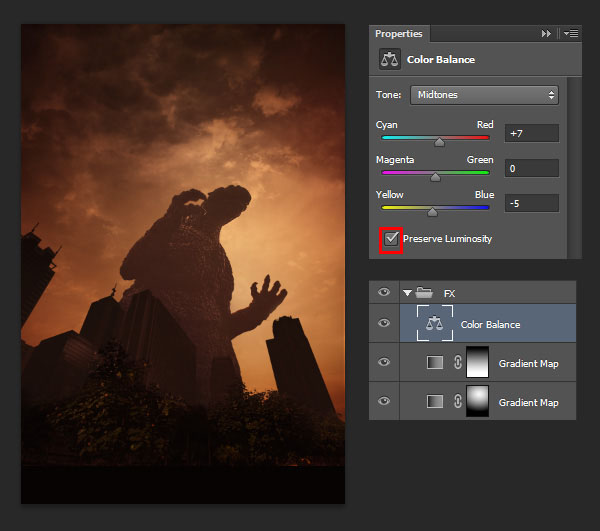Click the FX group name
This screenshot has width=600, height=531.
(449, 293)
